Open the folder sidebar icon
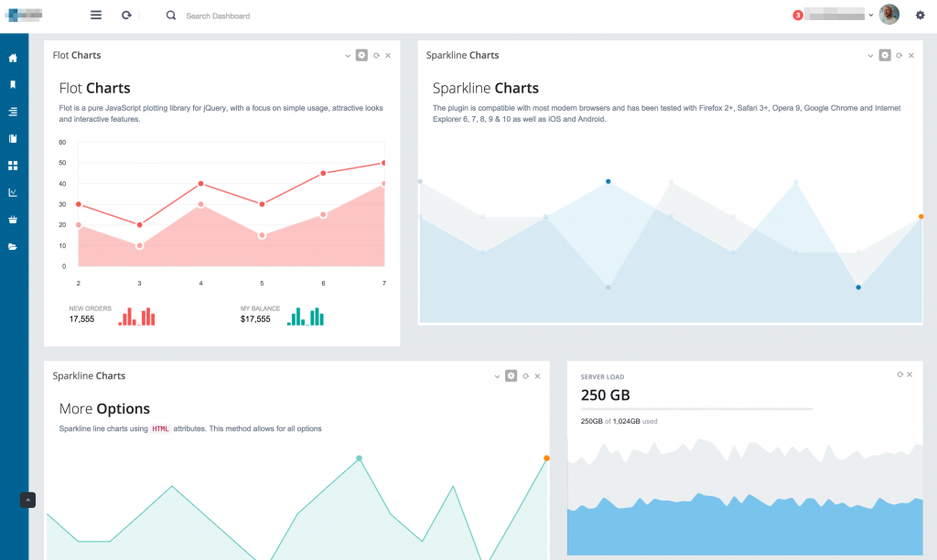937x560 pixels. coord(13,246)
